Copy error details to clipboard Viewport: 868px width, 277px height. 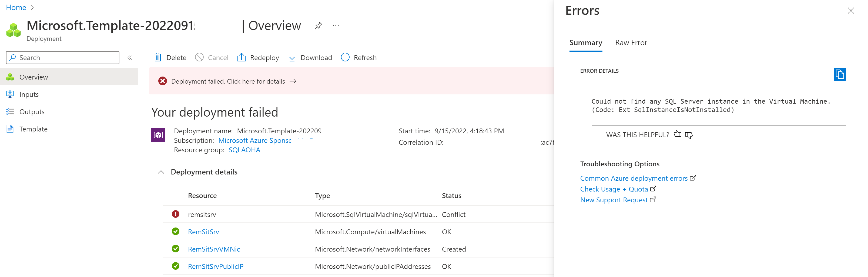[x=839, y=74]
